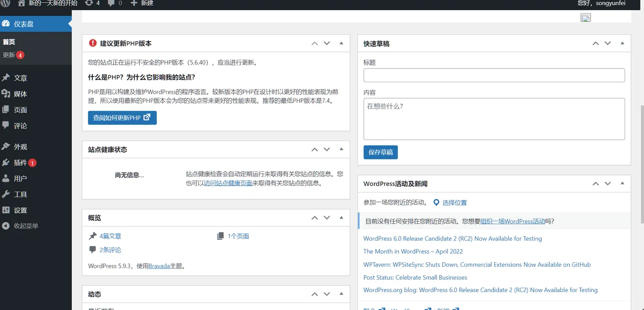Click the 用户 person icon

[x=6, y=178]
